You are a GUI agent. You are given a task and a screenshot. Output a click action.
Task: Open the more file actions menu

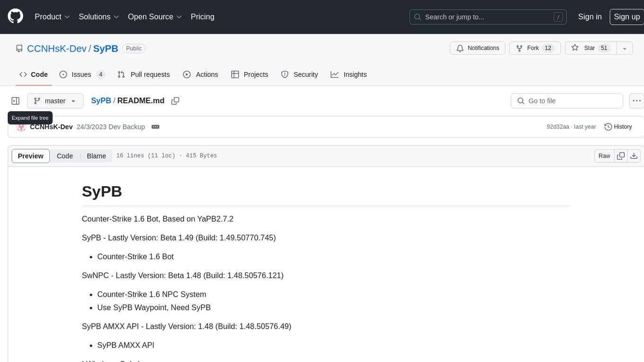point(636,101)
